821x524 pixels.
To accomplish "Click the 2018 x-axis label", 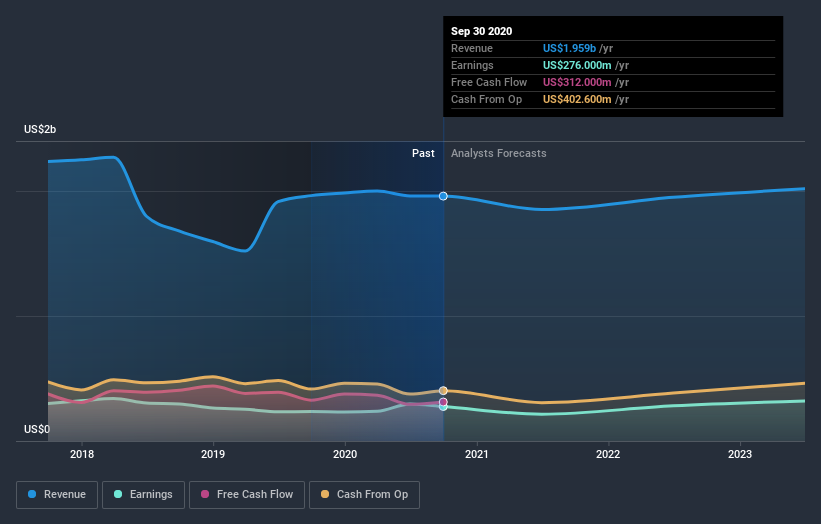I will (x=82, y=454).
